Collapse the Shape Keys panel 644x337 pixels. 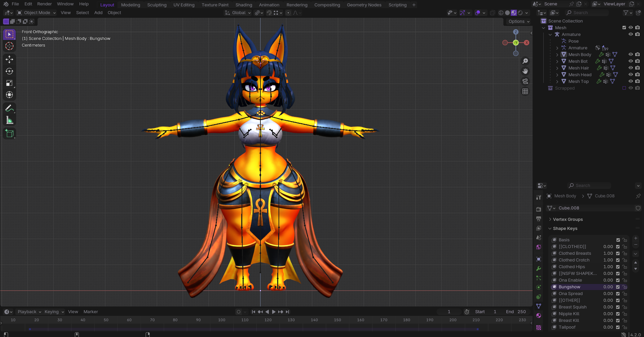565,229
